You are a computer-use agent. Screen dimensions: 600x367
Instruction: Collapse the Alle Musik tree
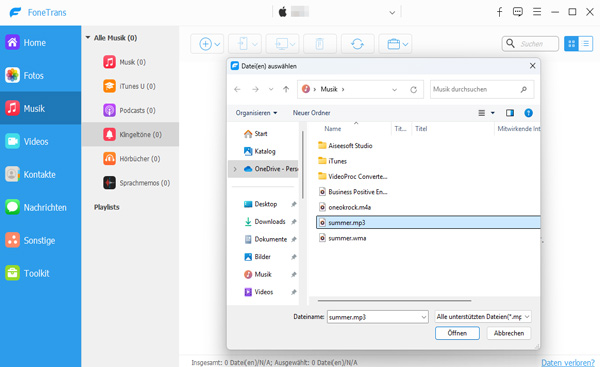tap(88, 38)
